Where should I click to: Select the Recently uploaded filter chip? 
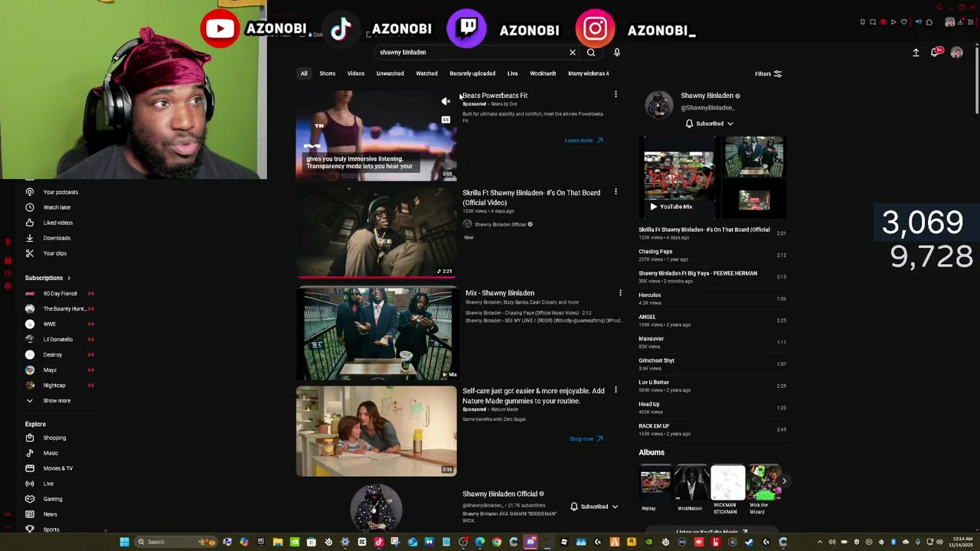(x=472, y=73)
